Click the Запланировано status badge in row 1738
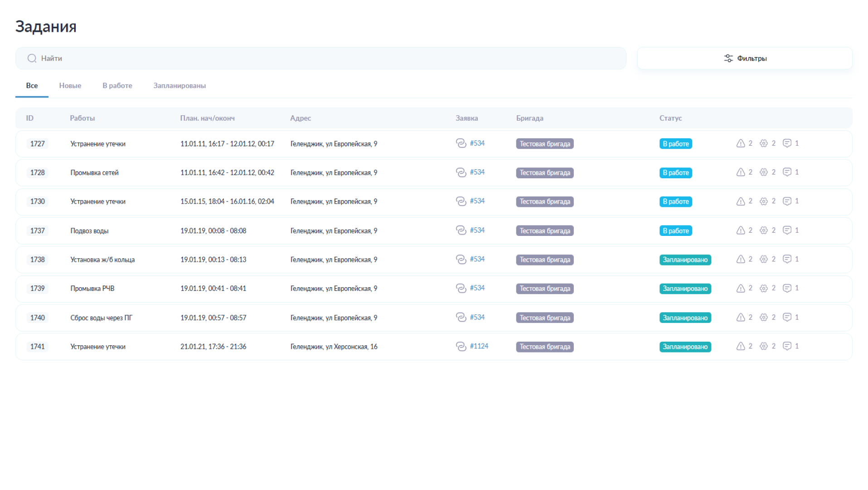868x490 pixels. (684, 260)
